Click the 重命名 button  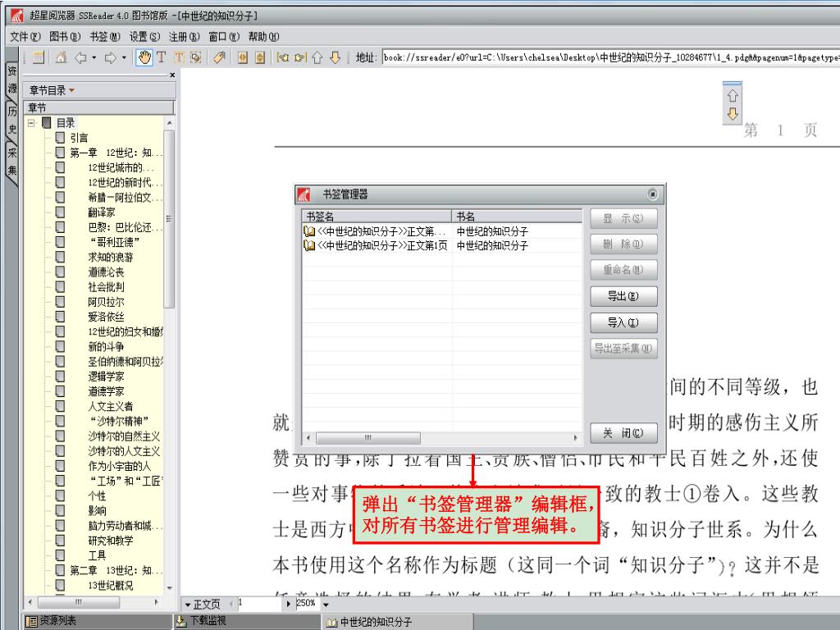(x=623, y=269)
